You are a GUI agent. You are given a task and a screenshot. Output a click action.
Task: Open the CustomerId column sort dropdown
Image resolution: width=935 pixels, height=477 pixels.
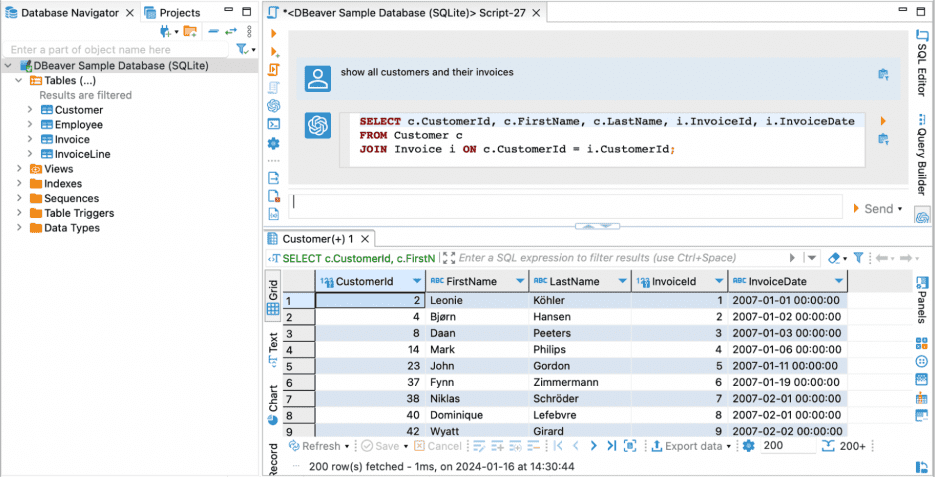coord(415,282)
